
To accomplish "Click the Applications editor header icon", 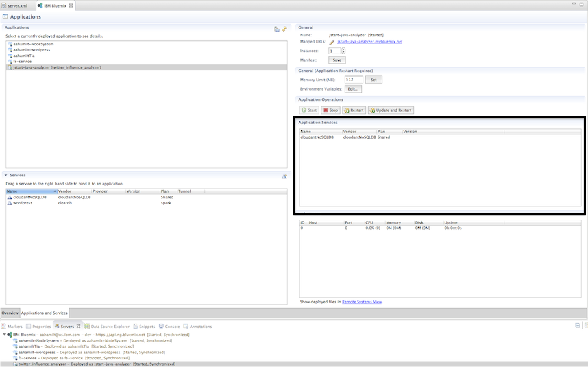I will pos(5,16).
